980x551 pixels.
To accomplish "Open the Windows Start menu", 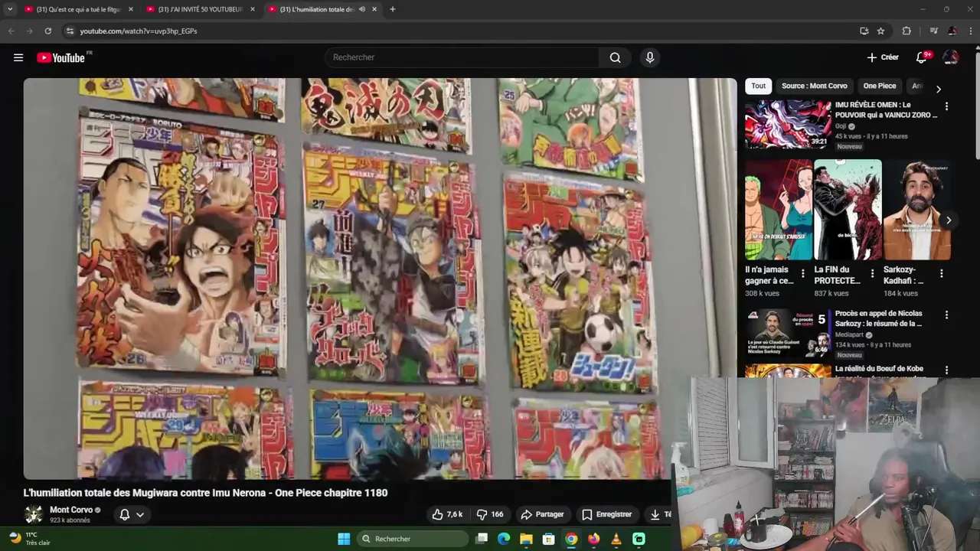I will pos(344,539).
